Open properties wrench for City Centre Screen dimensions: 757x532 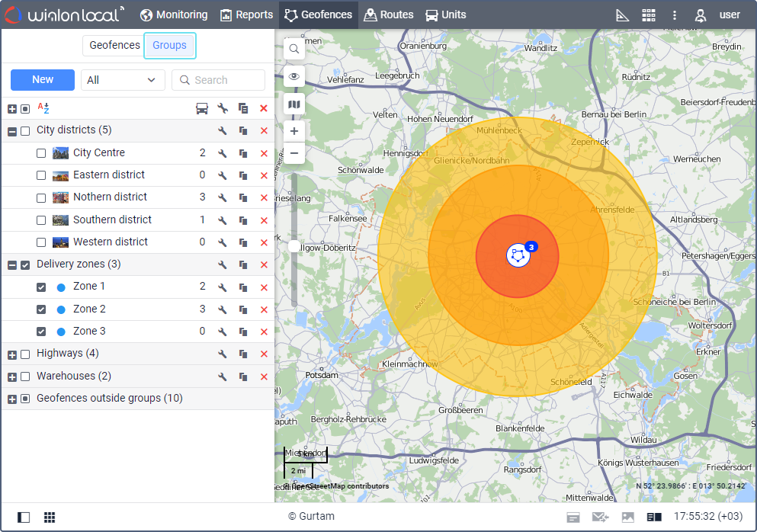223,153
